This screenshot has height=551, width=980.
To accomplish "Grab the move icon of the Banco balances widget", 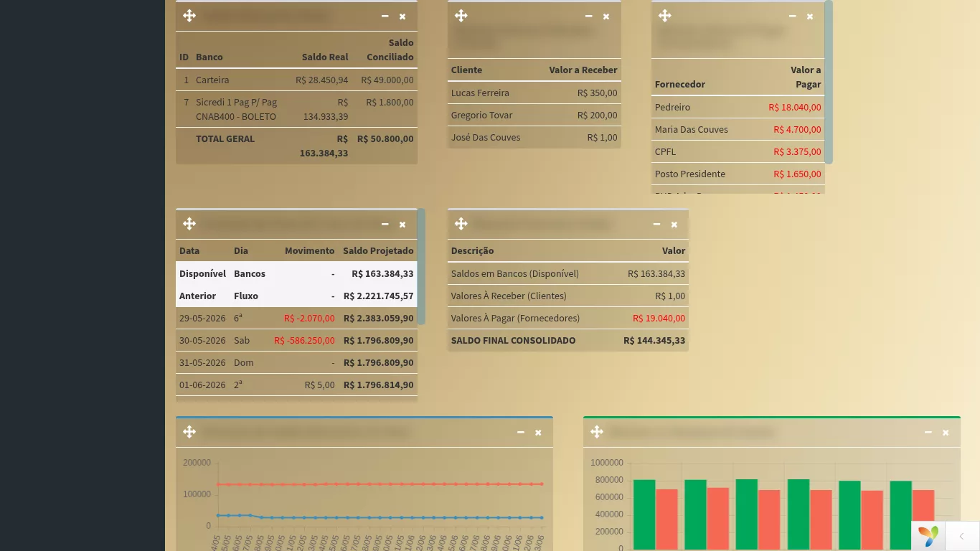I will click(189, 16).
